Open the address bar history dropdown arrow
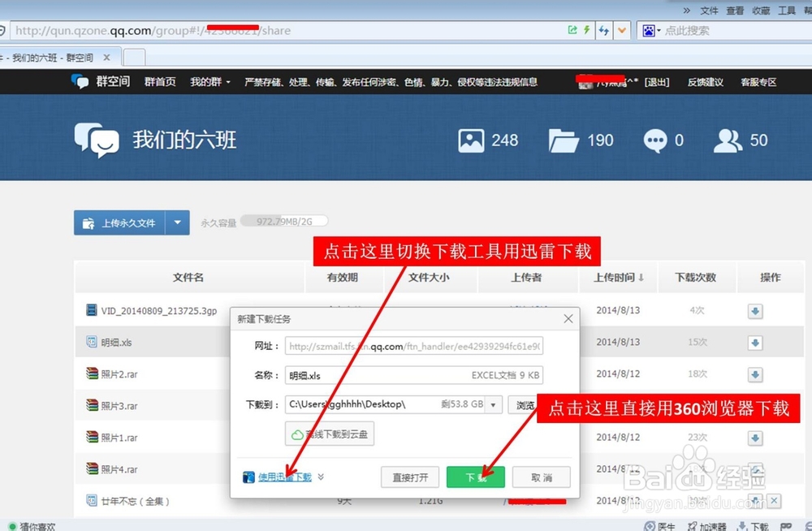This screenshot has height=531, width=812. 622,31
